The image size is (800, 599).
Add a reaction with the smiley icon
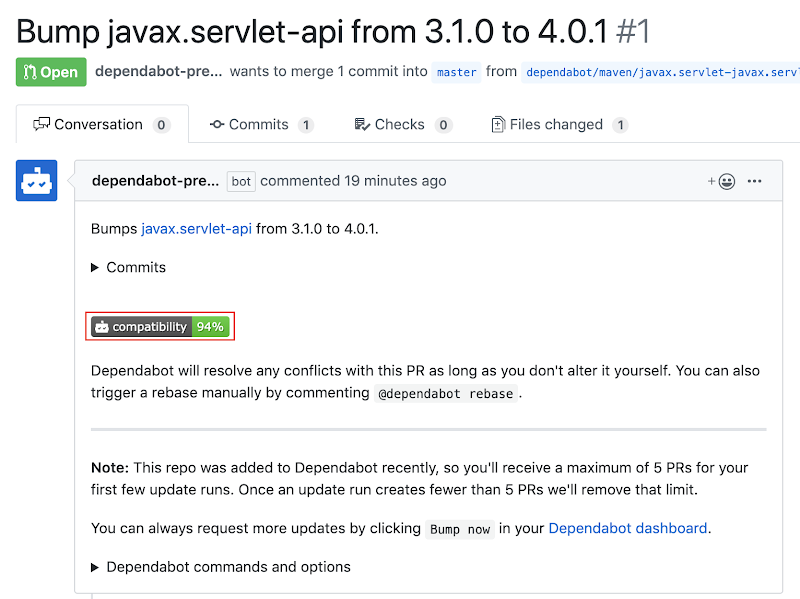tap(721, 181)
